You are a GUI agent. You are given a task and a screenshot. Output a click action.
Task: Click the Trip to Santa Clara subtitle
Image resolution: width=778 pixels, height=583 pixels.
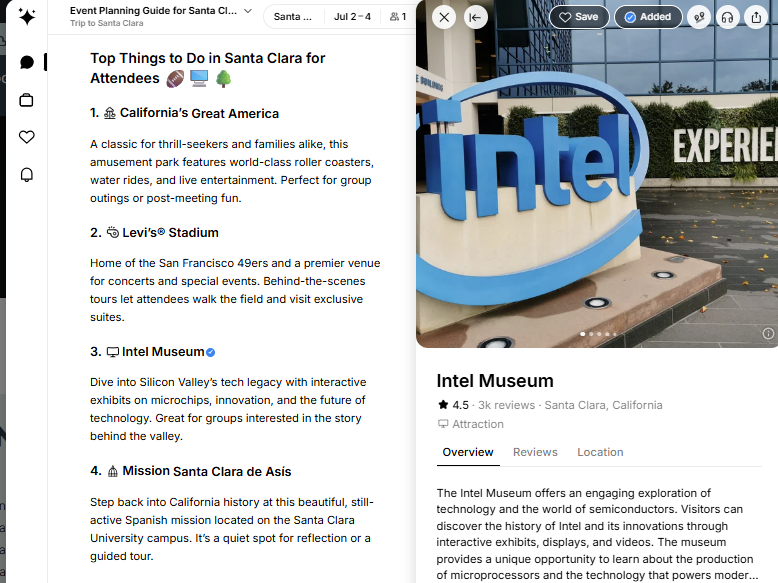point(107,23)
